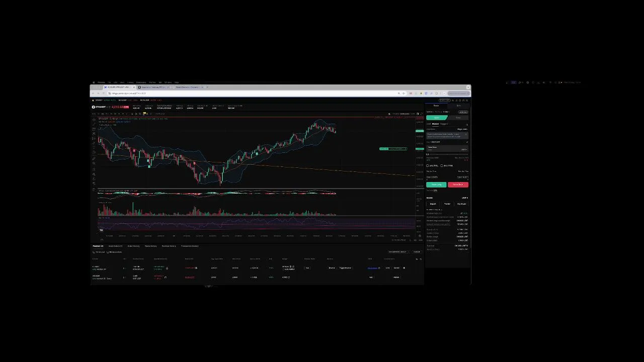Click the Market close button in second position row
The height and width of the screenshot is (362, 644).
click(396, 277)
